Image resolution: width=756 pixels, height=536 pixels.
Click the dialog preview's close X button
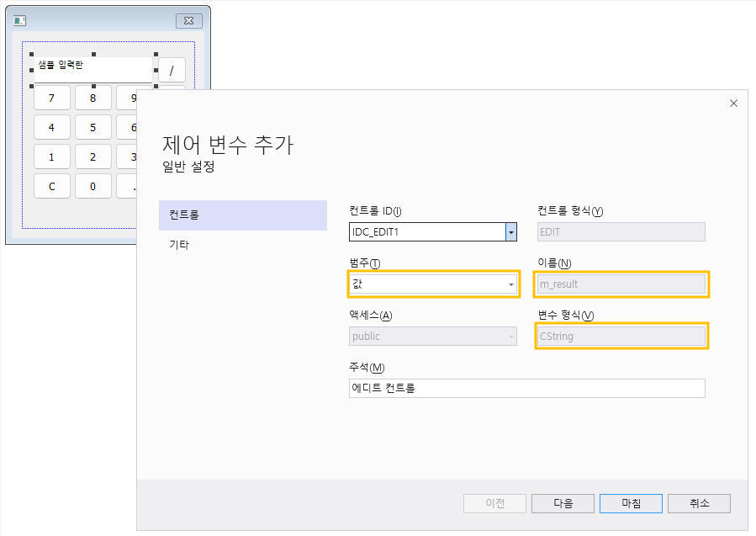tap(189, 21)
